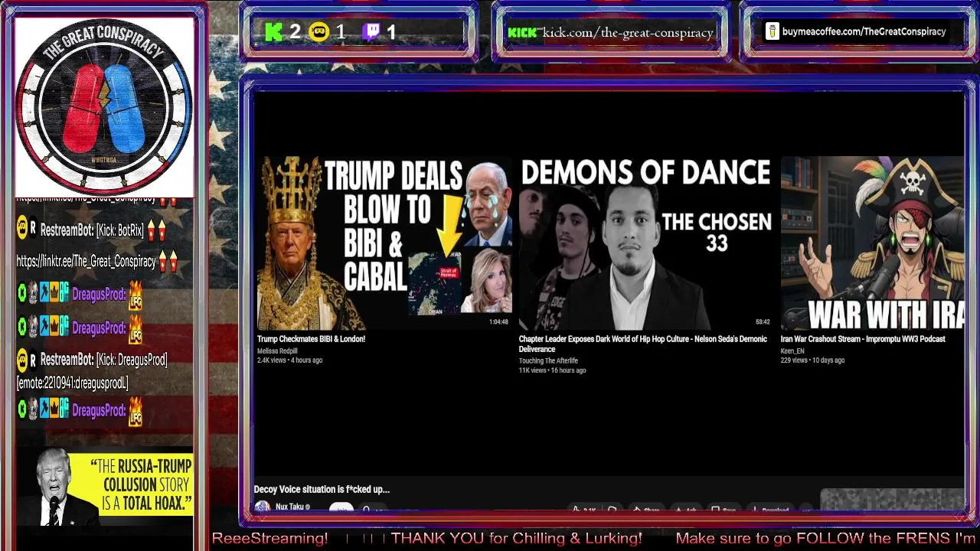
Task: Click popcorn emoji after the linktr.ee link
Action: click(x=168, y=261)
